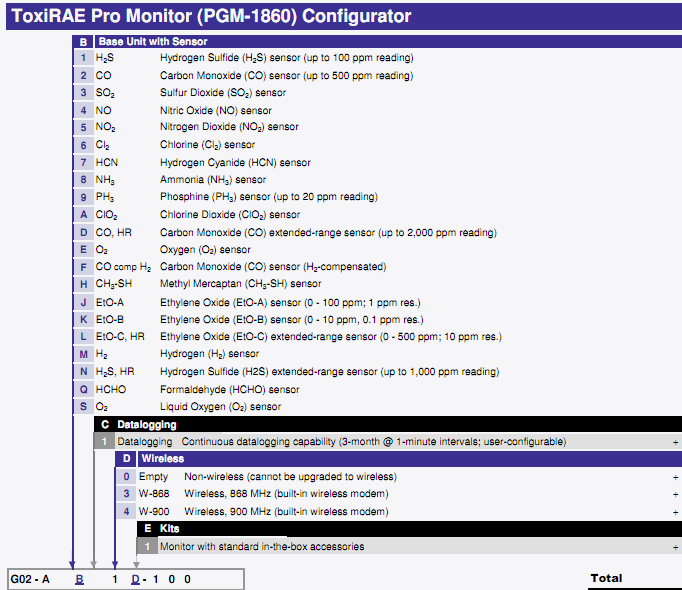This screenshot has width=682, height=590.
Task: Click the Wireless section header
Action: tap(163, 459)
